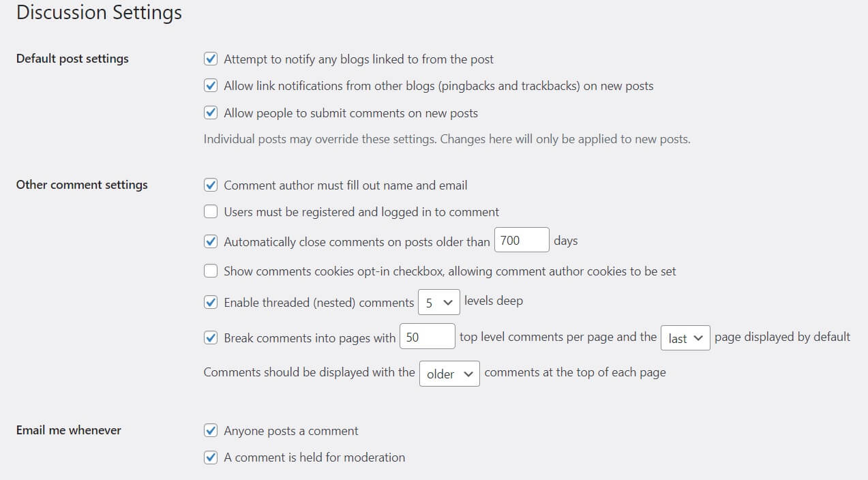
Task: Click the Show comments cookies opt-in label
Action: click(450, 271)
